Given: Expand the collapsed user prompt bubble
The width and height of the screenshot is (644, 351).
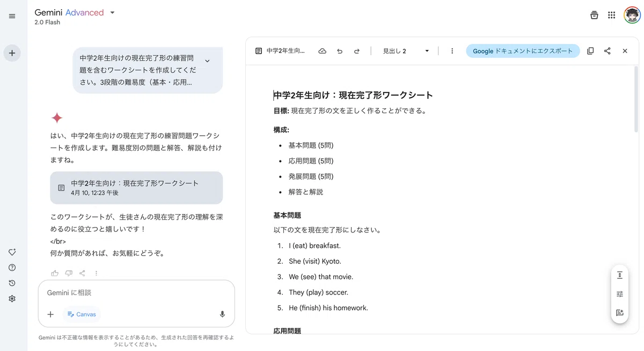Looking at the screenshot, I should [x=207, y=61].
